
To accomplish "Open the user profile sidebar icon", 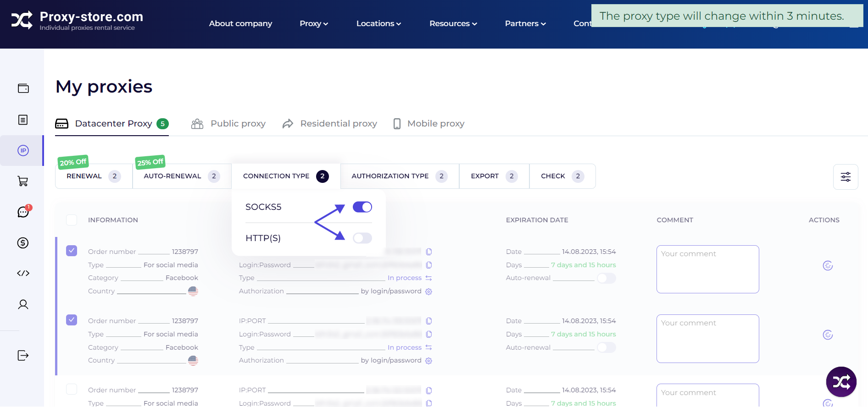I will click(23, 304).
